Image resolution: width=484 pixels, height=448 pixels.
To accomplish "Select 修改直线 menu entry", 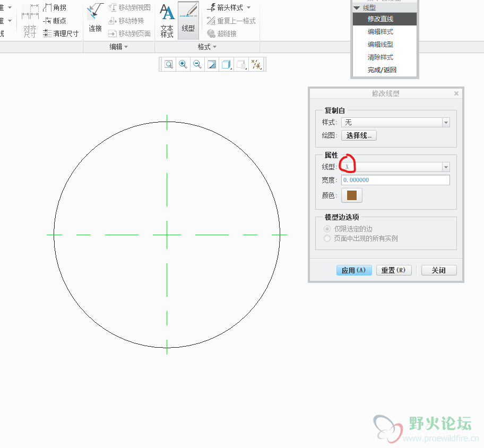I will click(x=385, y=19).
